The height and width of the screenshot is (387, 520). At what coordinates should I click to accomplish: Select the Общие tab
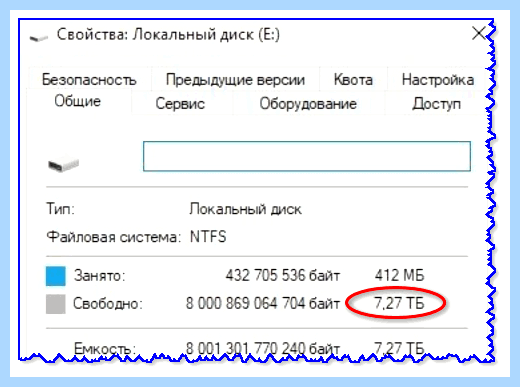tap(78, 101)
